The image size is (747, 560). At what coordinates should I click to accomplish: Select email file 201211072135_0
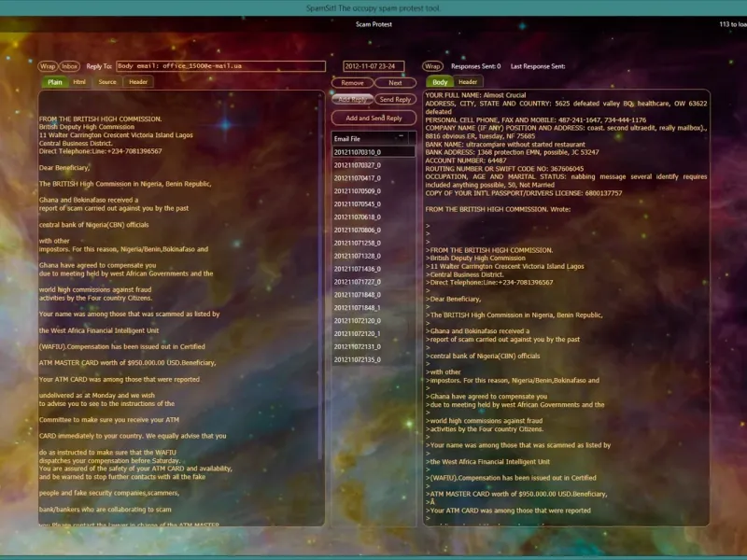[x=373, y=359]
